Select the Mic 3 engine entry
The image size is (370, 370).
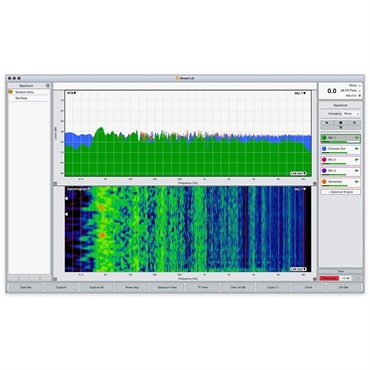coord(341,171)
